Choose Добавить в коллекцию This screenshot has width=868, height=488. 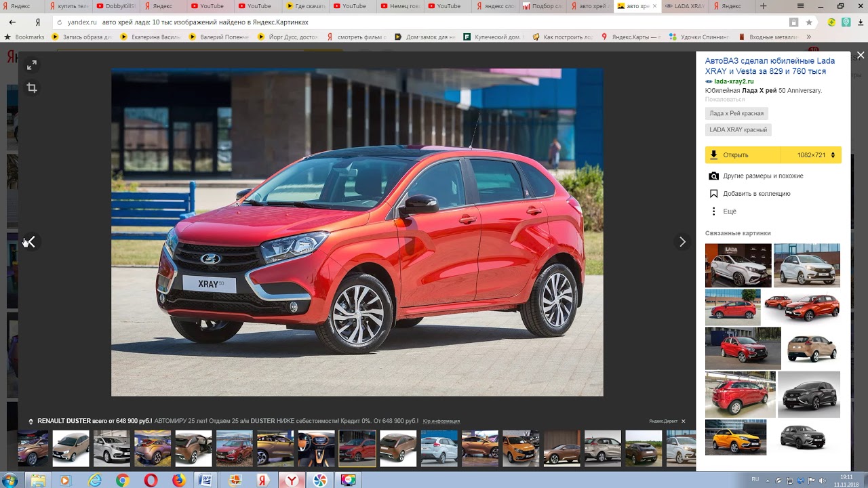click(x=757, y=194)
